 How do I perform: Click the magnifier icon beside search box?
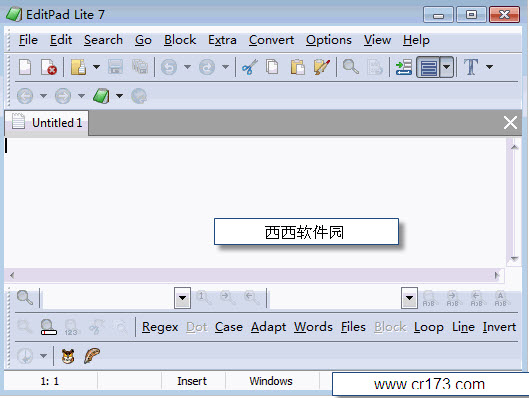pos(25,298)
